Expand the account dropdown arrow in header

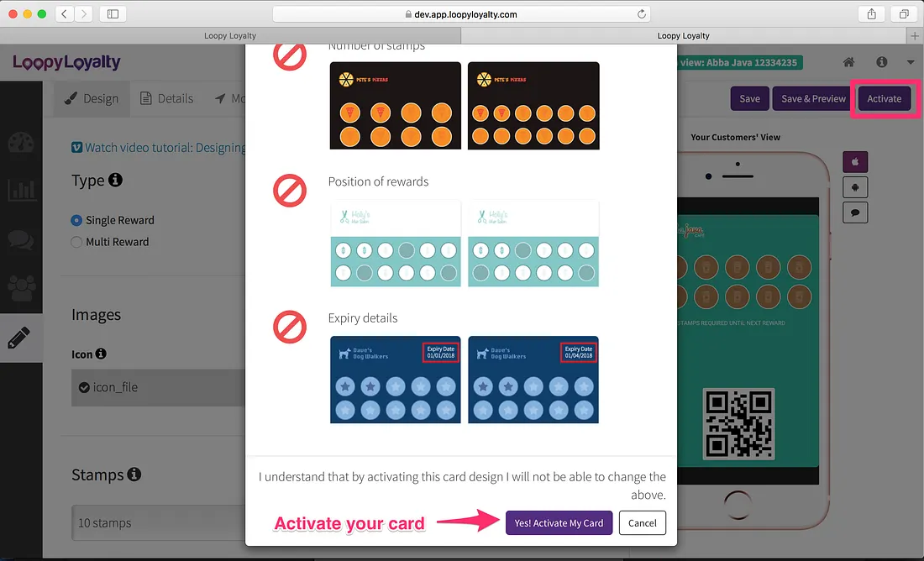(x=911, y=62)
